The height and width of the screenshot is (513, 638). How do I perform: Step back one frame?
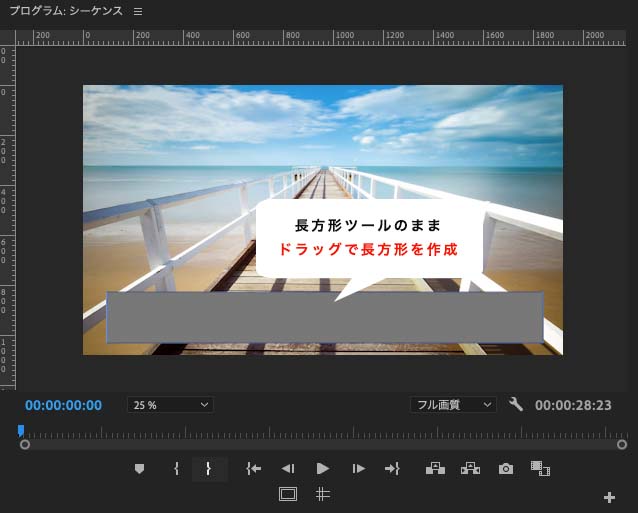288,468
